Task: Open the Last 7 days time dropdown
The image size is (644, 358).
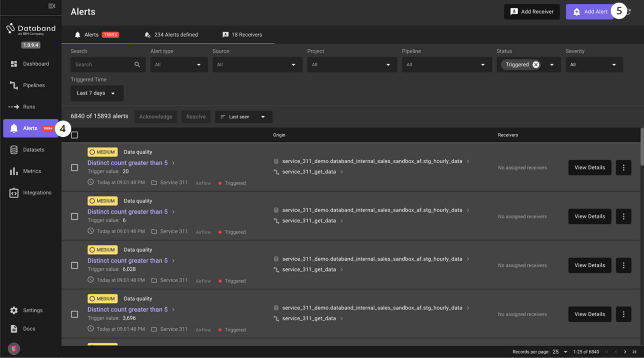Action: [x=97, y=93]
